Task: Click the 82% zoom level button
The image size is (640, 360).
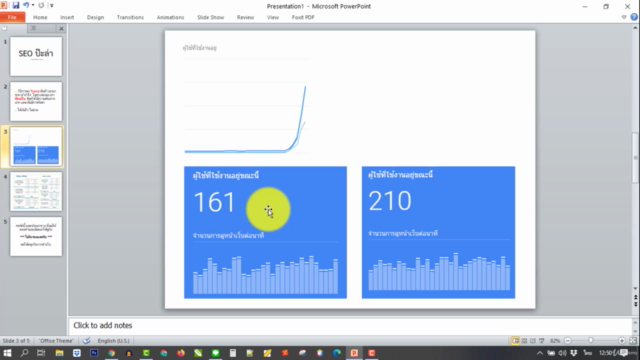Action: click(555, 340)
